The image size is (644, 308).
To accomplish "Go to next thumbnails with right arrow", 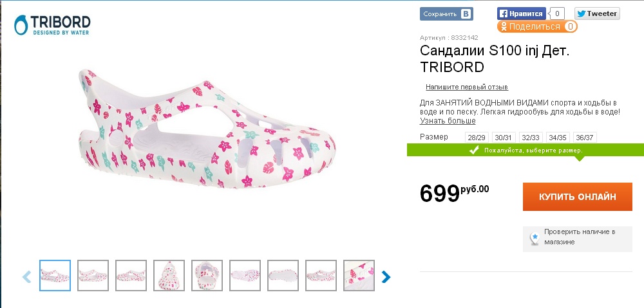I will pyautogui.click(x=386, y=276).
